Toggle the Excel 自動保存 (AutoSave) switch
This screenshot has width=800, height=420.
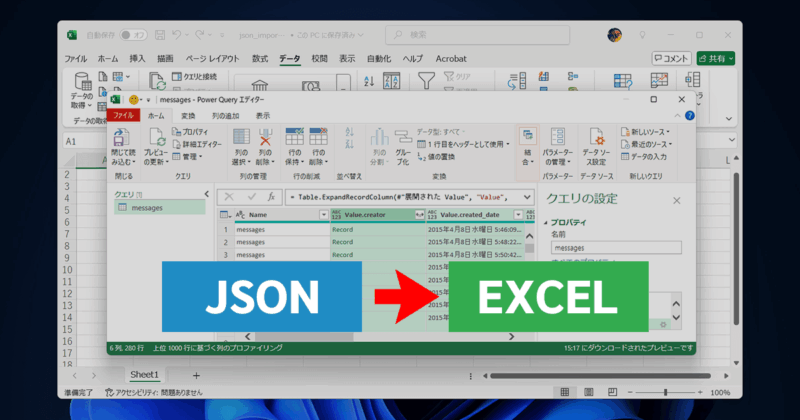point(133,35)
